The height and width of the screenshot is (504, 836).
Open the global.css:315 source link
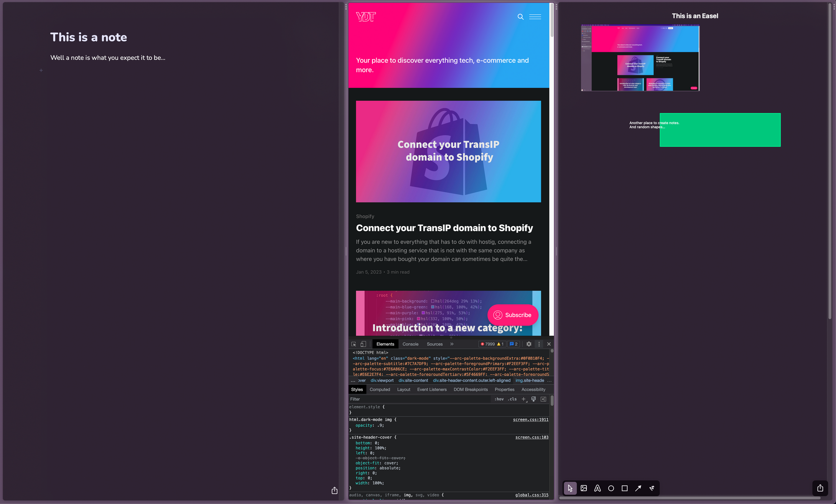(532, 495)
